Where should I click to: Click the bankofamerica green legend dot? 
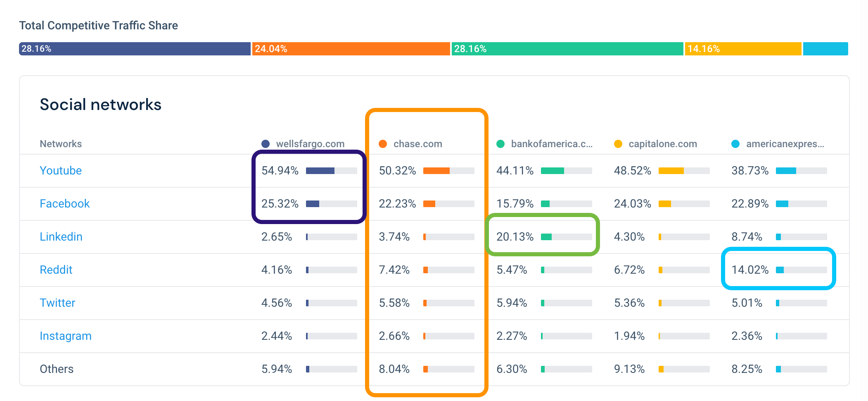(x=500, y=144)
